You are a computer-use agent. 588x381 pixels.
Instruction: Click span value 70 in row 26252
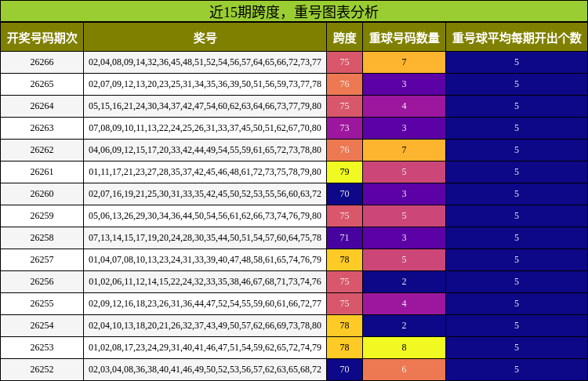click(344, 369)
